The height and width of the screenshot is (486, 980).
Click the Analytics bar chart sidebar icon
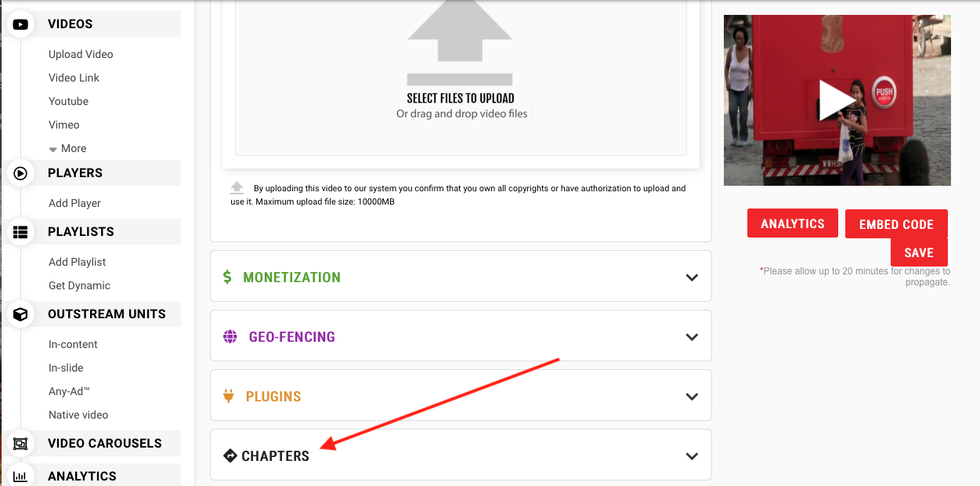[x=20, y=476]
